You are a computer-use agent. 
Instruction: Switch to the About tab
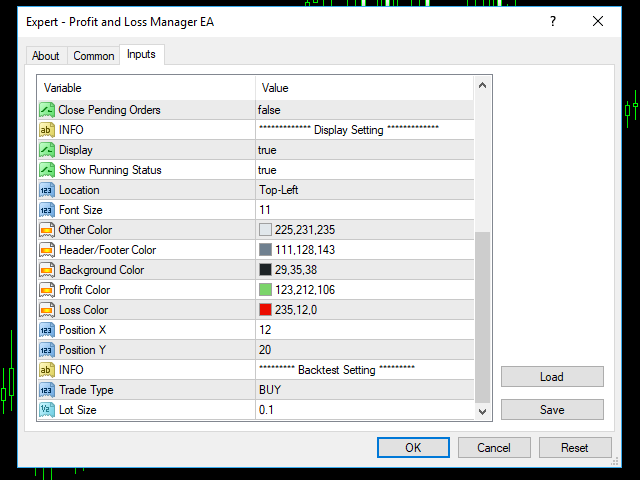(x=46, y=56)
